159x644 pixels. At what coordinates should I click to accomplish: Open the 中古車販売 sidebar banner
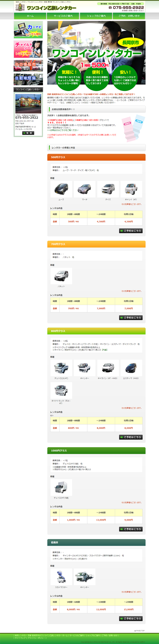click(28, 66)
